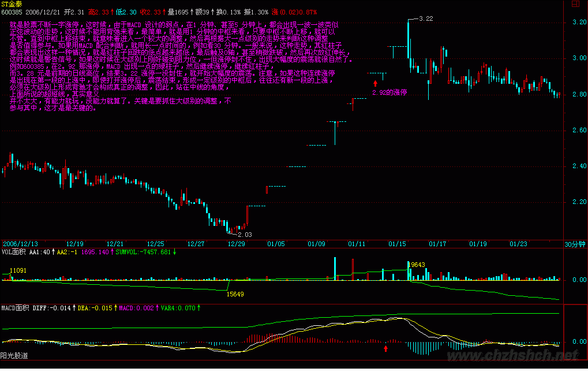The width and height of the screenshot is (588, 379).
Task: Click the restore window icon at top right
Action: pyautogui.click(x=575, y=4)
